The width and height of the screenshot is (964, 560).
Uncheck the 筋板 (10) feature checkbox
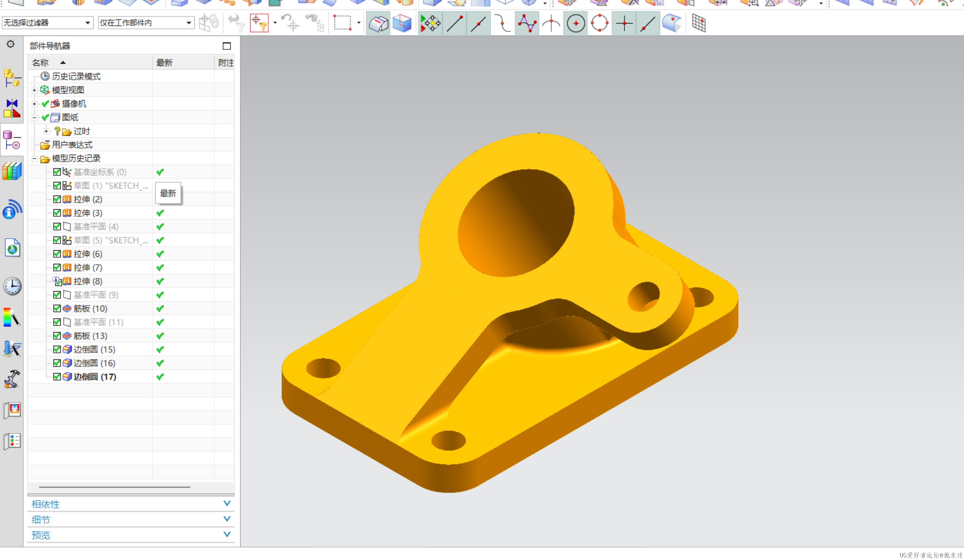click(x=57, y=309)
